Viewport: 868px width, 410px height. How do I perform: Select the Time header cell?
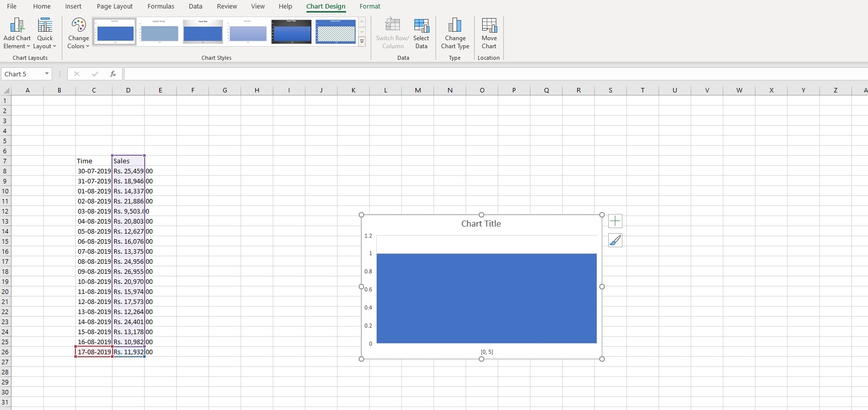tap(94, 161)
